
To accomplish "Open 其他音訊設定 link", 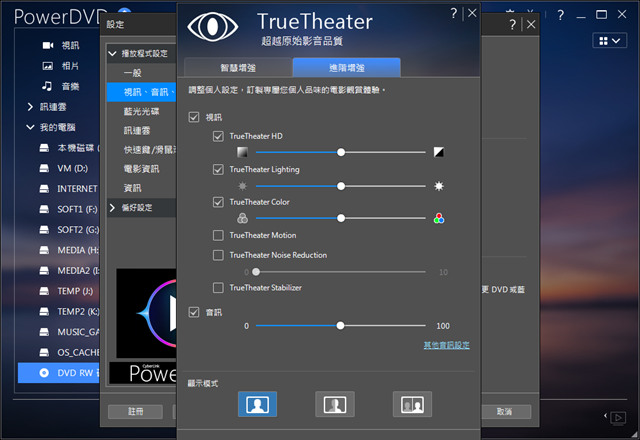I will click(x=447, y=345).
